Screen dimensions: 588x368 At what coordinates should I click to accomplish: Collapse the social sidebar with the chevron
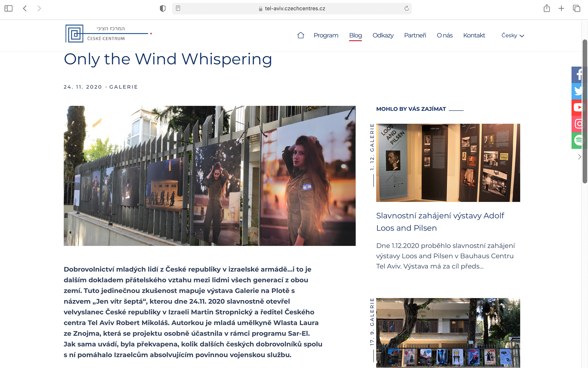(579, 157)
